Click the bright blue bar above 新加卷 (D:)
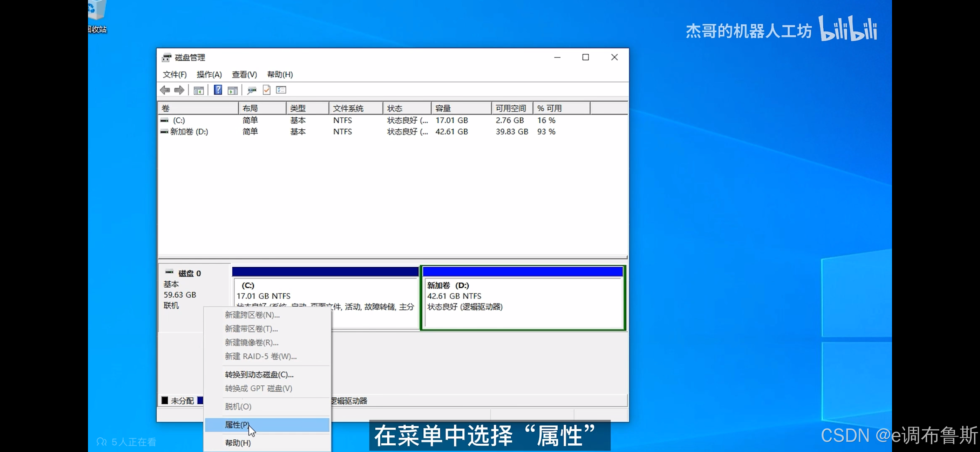The image size is (980, 452). 523,271
